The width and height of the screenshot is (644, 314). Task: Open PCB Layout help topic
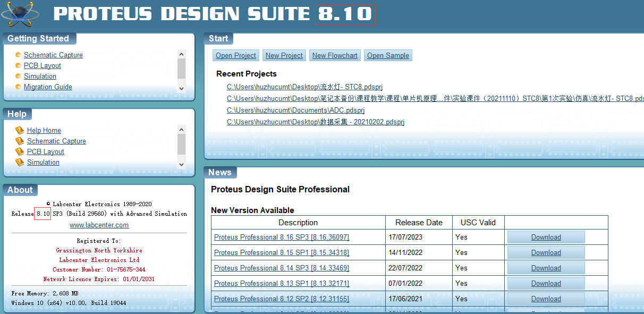tap(46, 151)
